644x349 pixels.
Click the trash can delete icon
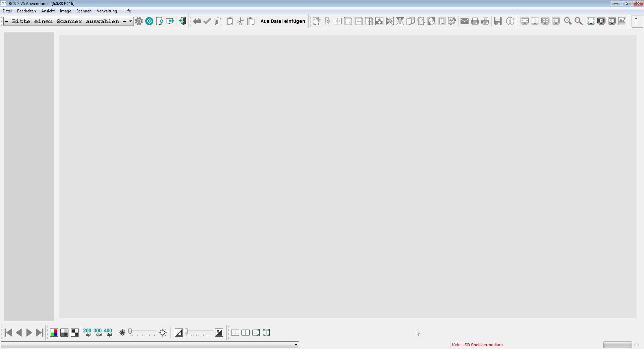pos(218,21)
